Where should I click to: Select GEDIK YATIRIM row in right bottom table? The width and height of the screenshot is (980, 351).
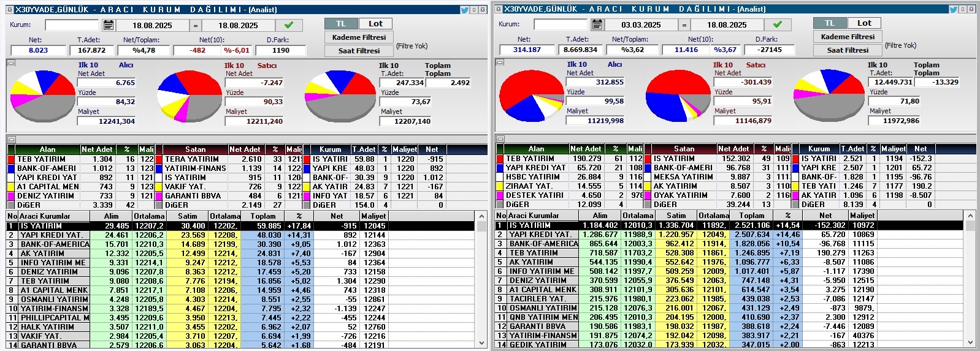coord(729,345)
